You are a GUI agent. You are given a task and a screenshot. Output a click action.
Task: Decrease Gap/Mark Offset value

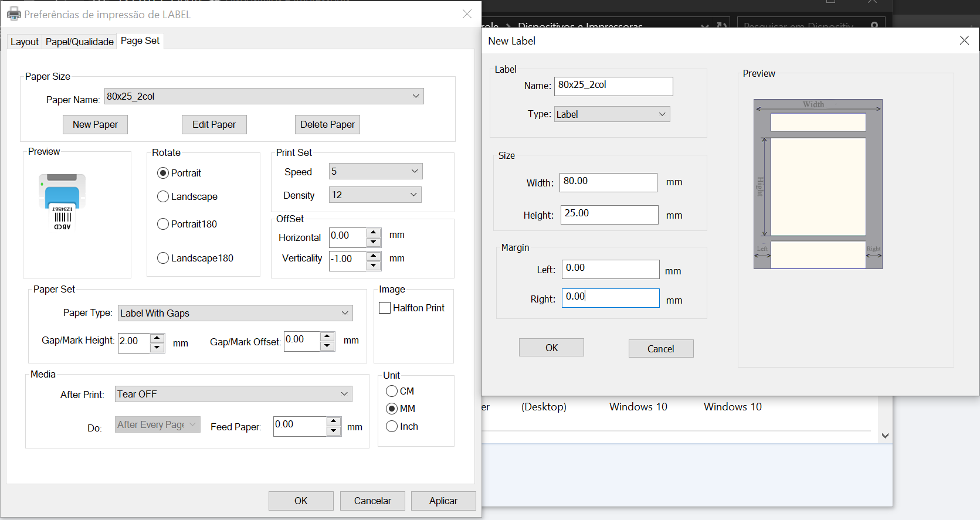pos(328,346)
